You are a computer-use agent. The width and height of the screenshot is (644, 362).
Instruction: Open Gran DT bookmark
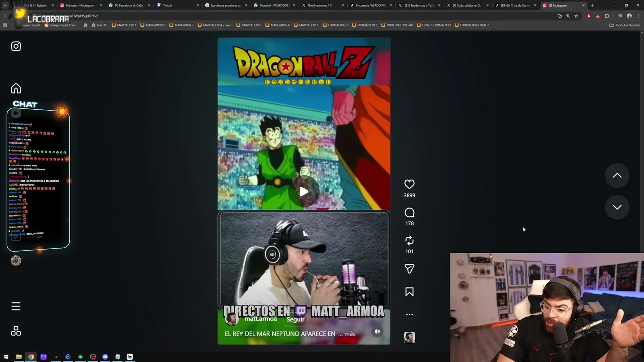click(x=100, y=25)
